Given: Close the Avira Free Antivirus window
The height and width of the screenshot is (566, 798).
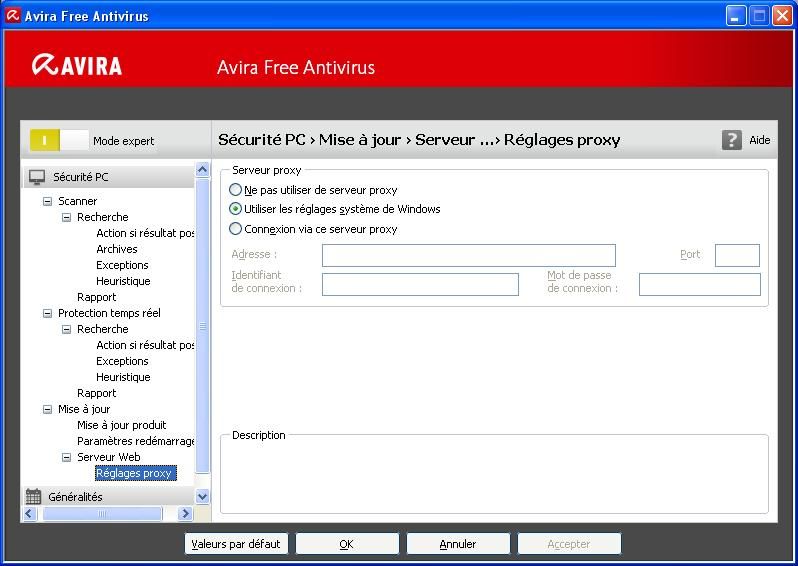Looking at the screenshot, I should 783,16.
